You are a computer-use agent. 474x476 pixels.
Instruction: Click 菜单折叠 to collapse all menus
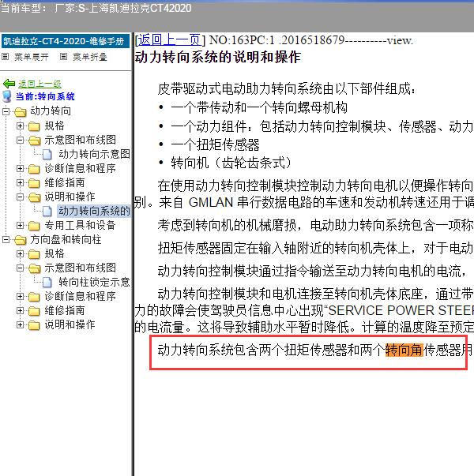(x=90, y=57)
